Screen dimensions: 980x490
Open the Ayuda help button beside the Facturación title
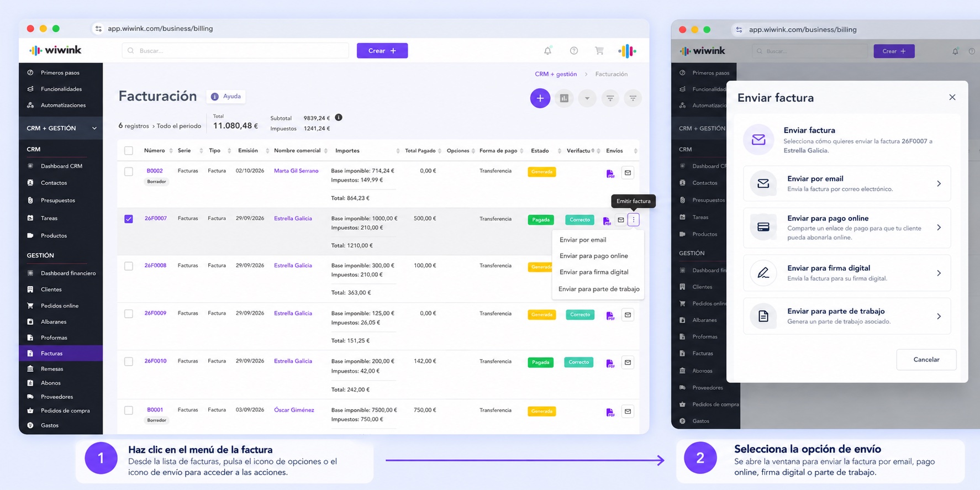click(x=226, y=96)
